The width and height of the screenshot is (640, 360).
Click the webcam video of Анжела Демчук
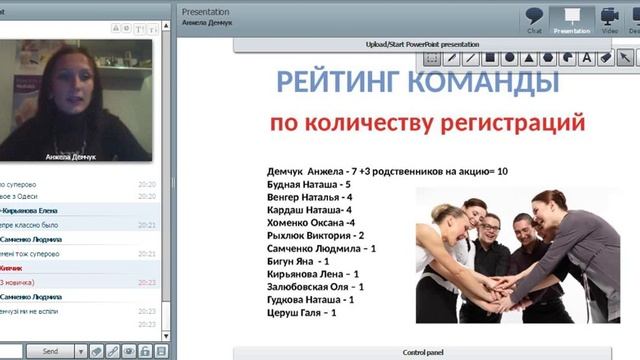coord(76,100)
